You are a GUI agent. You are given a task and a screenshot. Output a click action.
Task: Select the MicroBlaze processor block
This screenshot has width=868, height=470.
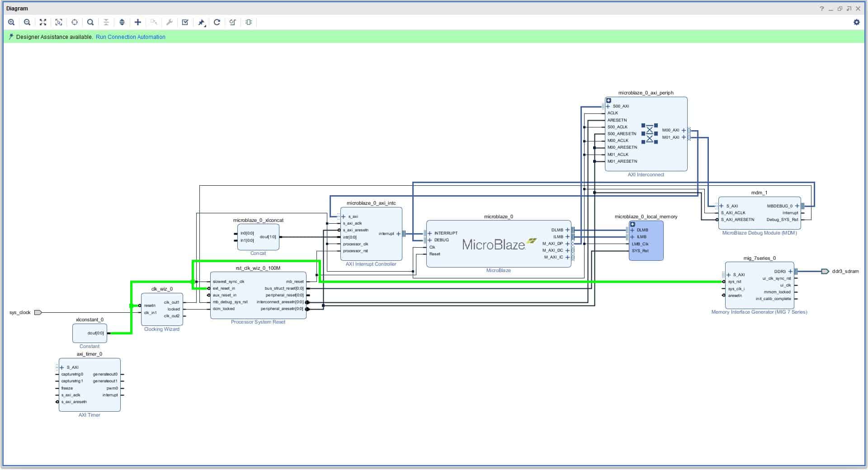pos(494,245)
